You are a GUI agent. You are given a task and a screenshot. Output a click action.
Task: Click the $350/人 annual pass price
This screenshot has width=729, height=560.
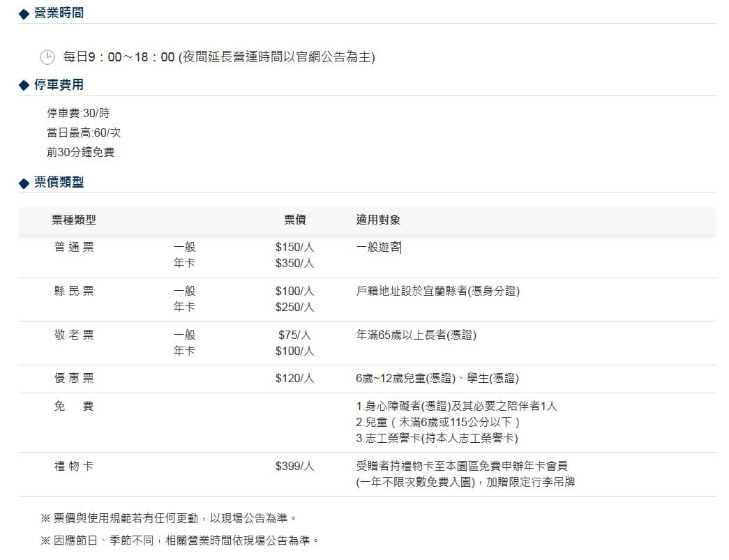click(x=295, y=263)
